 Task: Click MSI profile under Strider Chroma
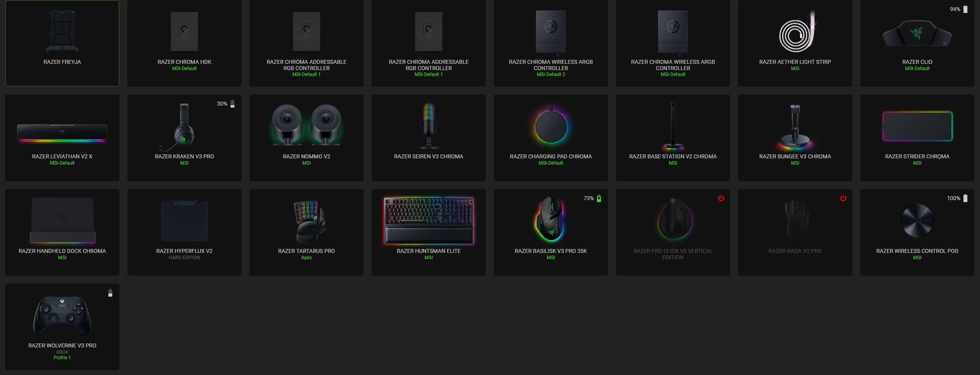(917, 163)
